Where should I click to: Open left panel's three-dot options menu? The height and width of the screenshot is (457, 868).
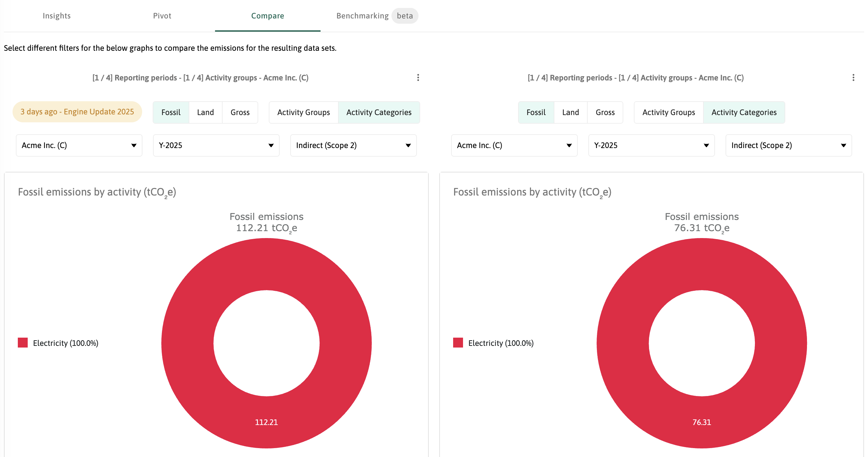tap(418, 78)
